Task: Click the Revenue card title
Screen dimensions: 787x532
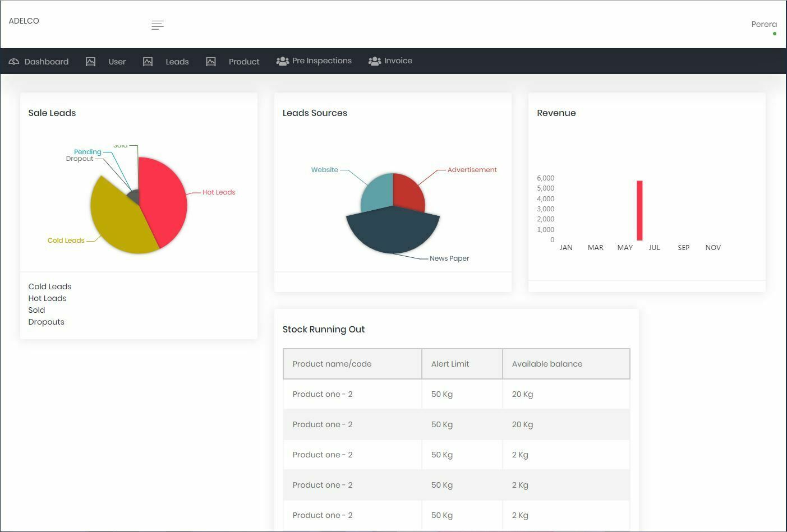Action: (556, 113)
